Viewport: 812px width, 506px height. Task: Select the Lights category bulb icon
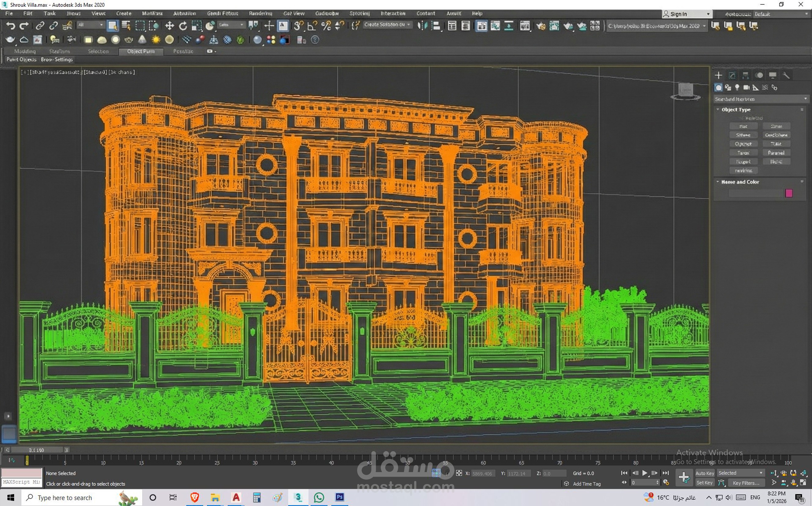pyautogui.click(x=737, y=87)
